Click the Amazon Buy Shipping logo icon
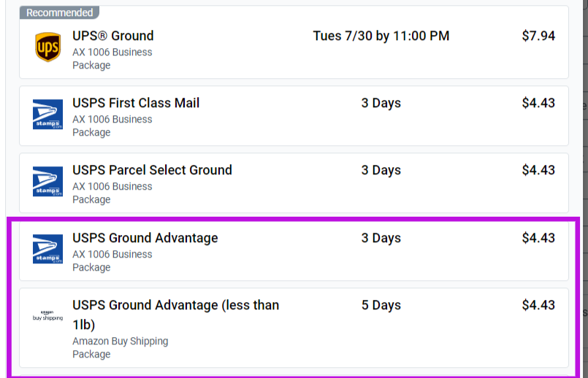 [x=47, y=315]
